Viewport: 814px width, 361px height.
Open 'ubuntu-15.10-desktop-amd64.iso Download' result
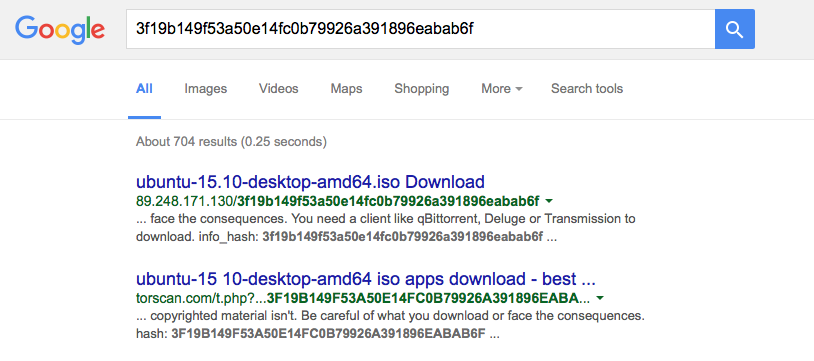[x=310, y=182]
